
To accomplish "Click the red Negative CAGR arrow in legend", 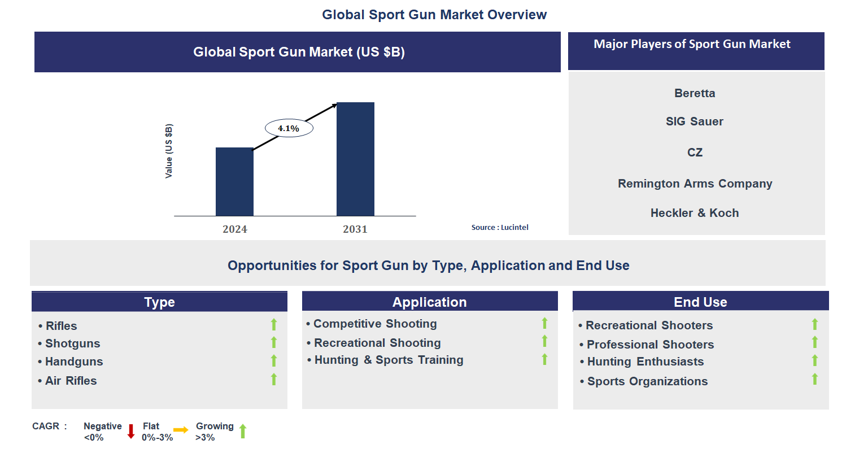I will (131, 431).
